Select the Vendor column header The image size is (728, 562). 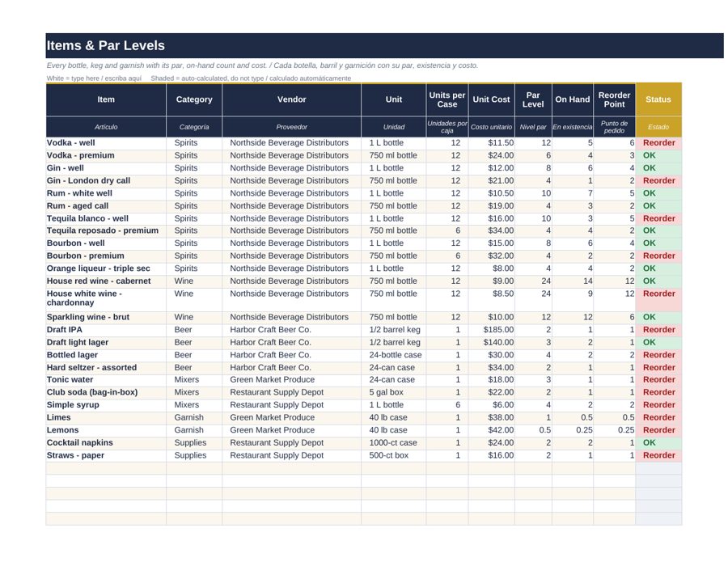point(291,99)
